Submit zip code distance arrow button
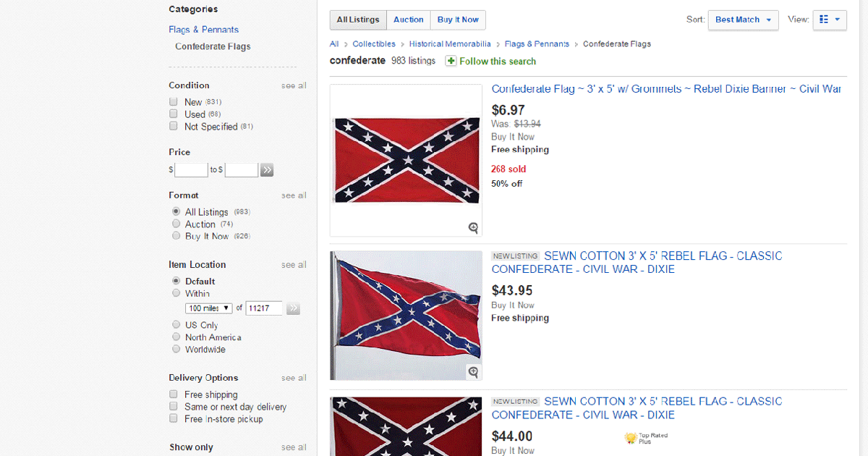 click(293, 308)
